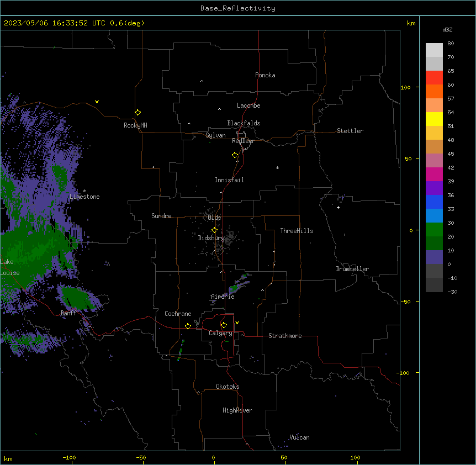Viewport: 476px width, 465px height.
Task: Click the Sylvan label
Action: (x=215, y=135)
